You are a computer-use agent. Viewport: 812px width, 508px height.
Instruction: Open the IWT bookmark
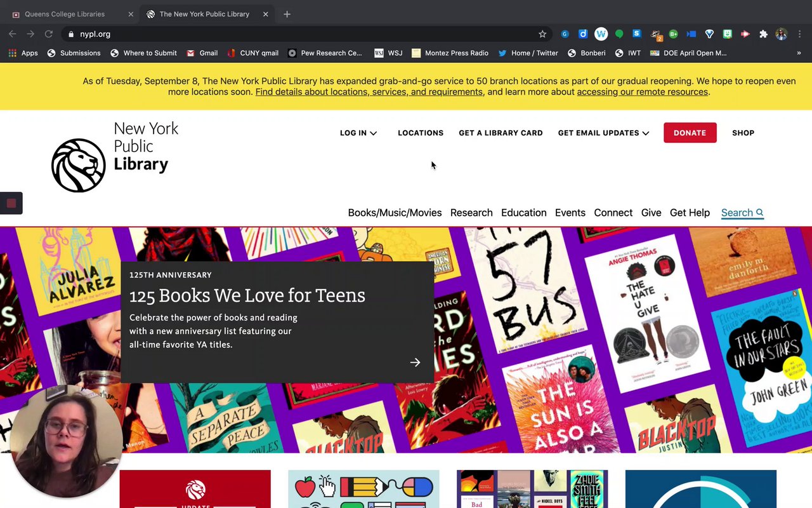[627, 53]
